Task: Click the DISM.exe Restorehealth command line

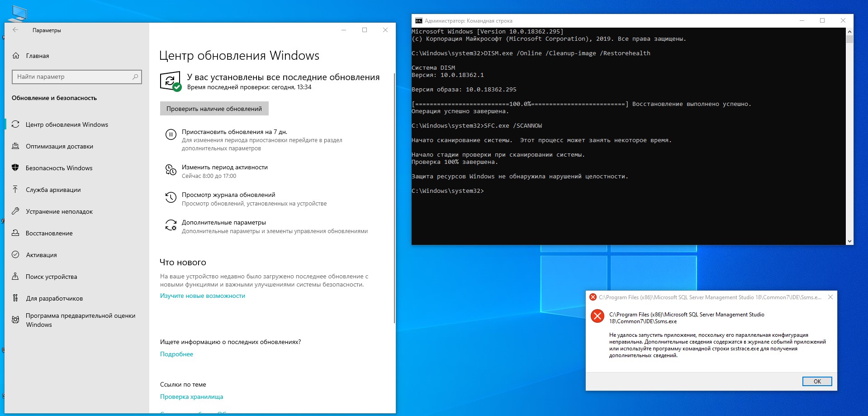Action: coord(531,53)
